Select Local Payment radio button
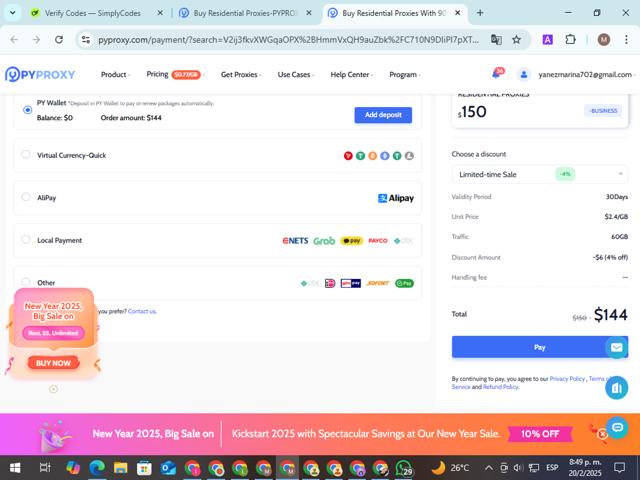640x480 pixels. [x=26, y=240]
